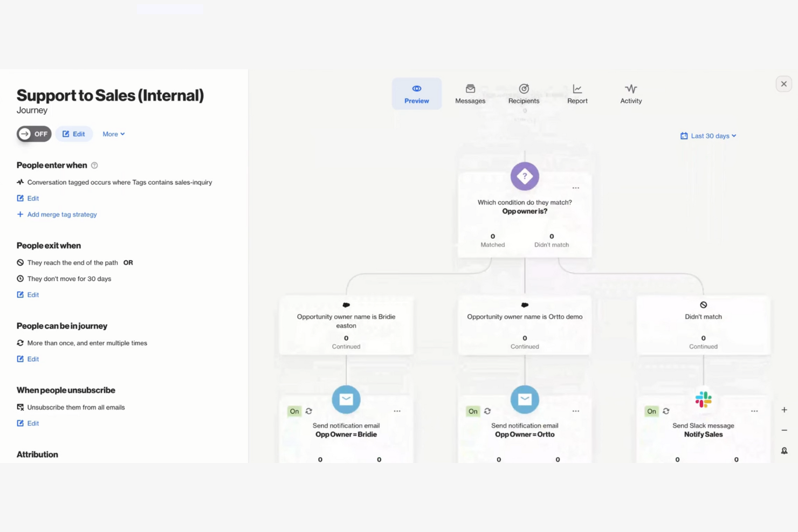
Task: Click the map pin recenter icon
Action: tap(784, 451)
